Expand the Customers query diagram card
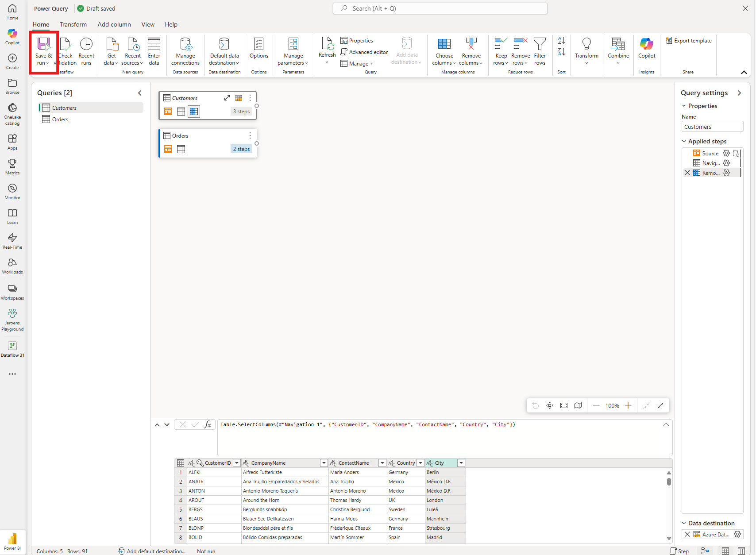Viewport: 756px width, 555px height. click(227, 98)
